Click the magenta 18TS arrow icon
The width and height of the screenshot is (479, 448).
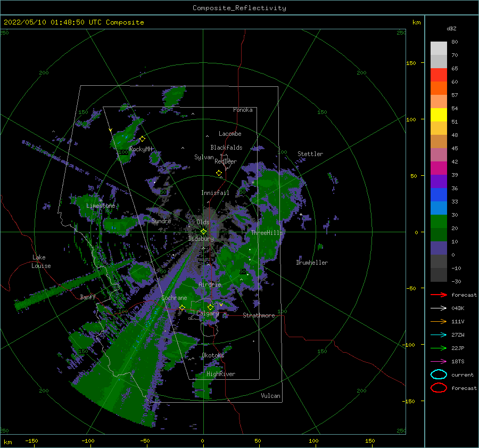439,362
